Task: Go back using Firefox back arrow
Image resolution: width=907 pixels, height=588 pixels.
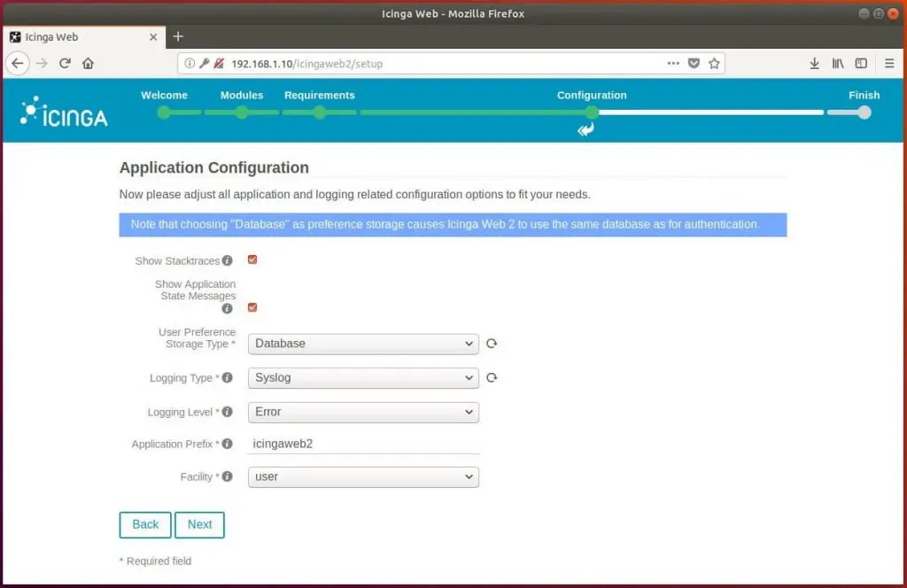Action: pyautogui.click(x=18, y=64)
